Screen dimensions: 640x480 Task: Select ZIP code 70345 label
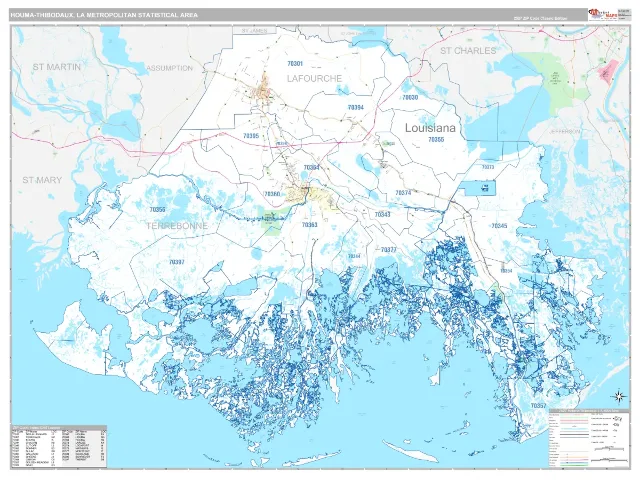499,226
